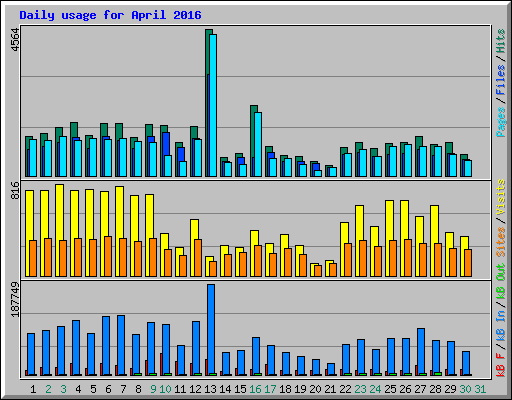Click day 14 on the date axis
Image resolution: width=512 pixels, height=400 pixels.
(x=225, y=389)
